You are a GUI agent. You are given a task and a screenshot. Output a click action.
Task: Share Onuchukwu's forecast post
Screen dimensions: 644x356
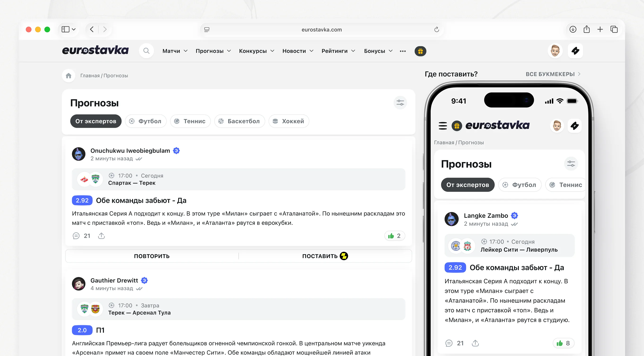coord(101,236)
